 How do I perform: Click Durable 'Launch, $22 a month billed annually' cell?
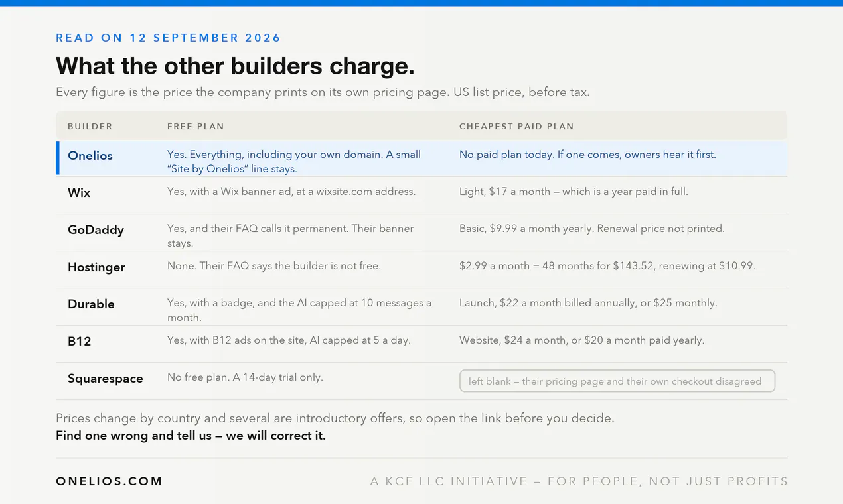pos(588,303)
